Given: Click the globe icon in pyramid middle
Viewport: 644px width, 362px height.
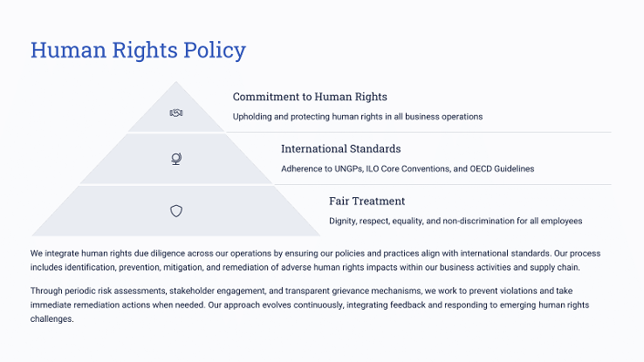Looking at the screenshot, I should 176,159.
